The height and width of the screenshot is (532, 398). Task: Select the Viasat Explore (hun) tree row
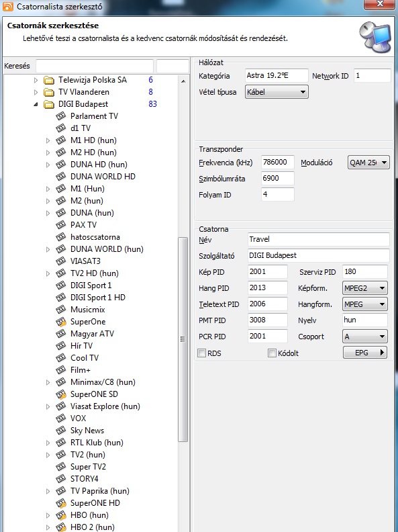point(105,406)
